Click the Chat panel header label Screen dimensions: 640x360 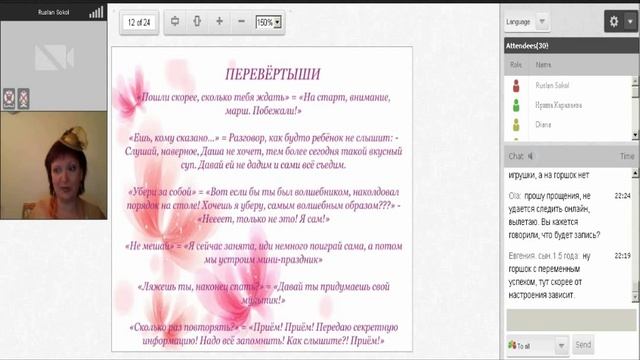516,156
